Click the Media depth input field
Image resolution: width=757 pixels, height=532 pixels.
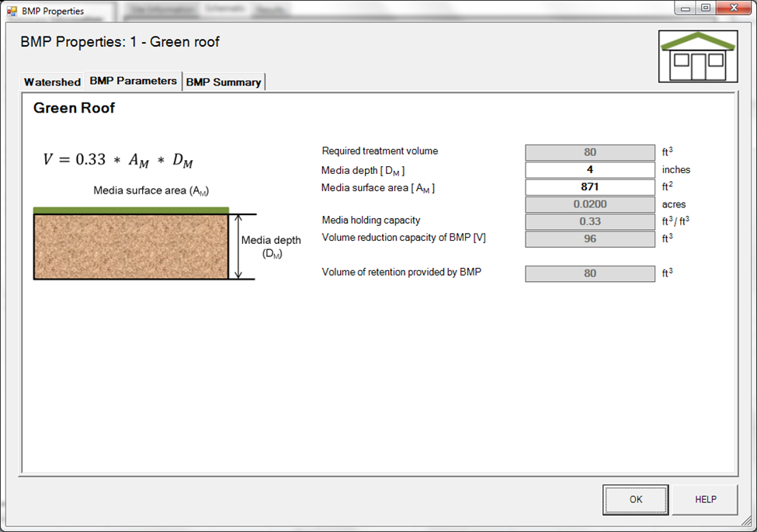coord(589,170)
